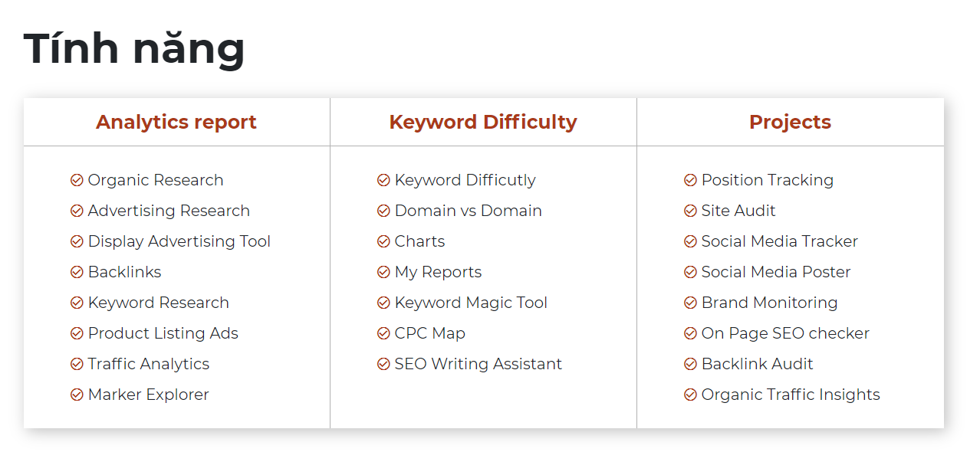Click the Traffic Analytics feature text
The height and width of the screenshot is (452, 980).
148,364
